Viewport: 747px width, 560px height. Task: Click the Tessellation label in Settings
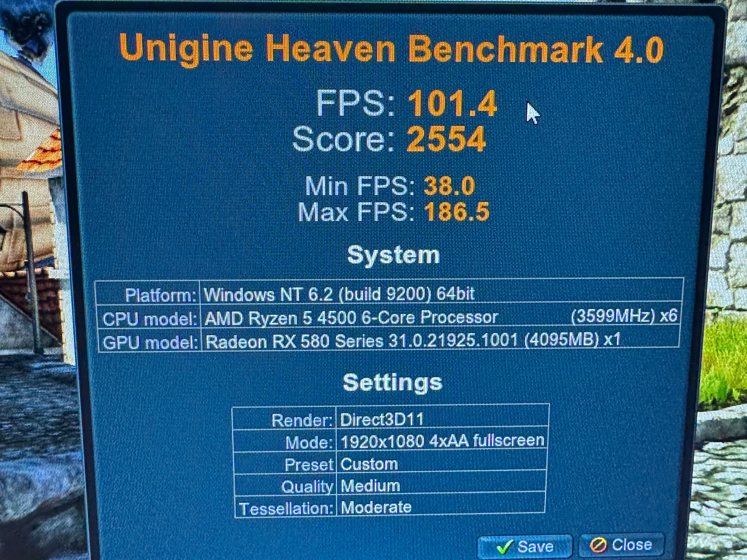pos(286,508)
